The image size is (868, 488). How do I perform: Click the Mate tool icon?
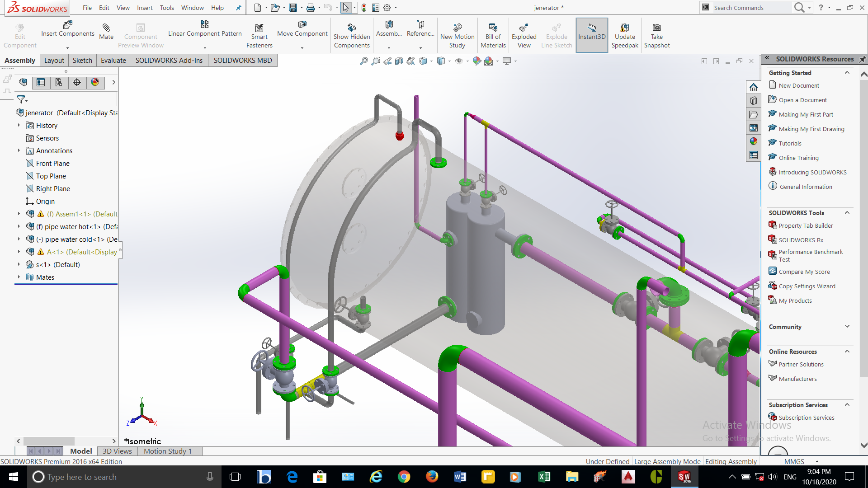coord(106,28)
